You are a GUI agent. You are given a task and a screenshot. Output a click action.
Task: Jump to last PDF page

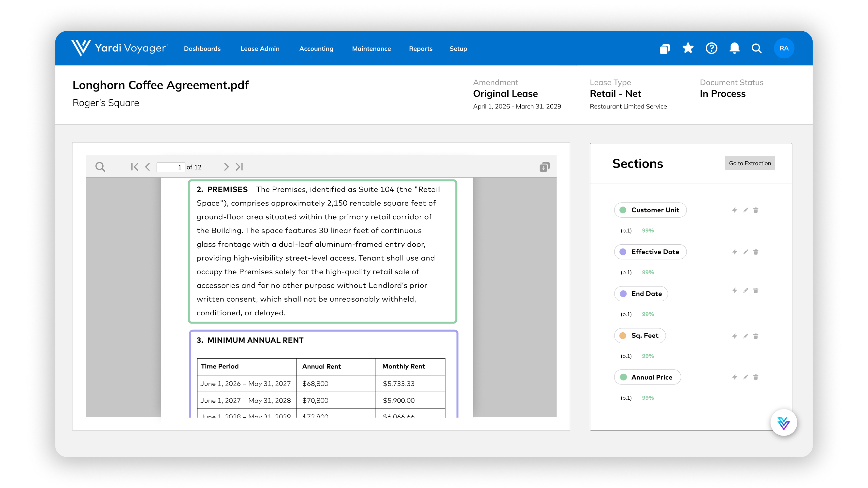click(239, 167)
